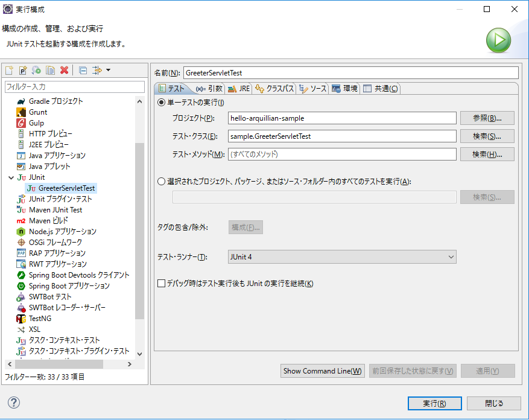
Task: Collapse the JUnit tree node
Action: pyautogui.click(x=11, y=177)
